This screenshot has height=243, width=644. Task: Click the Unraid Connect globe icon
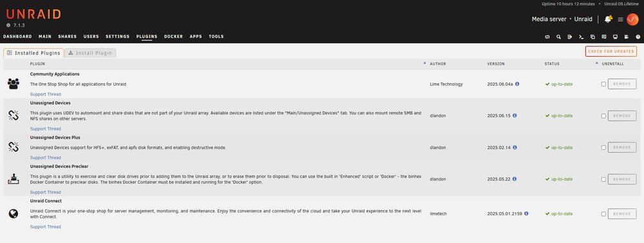pyautogui.click(x=13, y=214)
